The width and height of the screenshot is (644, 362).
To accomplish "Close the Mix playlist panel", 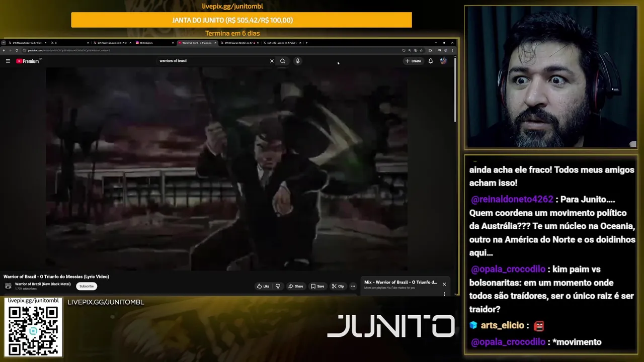I will (444, 284).
